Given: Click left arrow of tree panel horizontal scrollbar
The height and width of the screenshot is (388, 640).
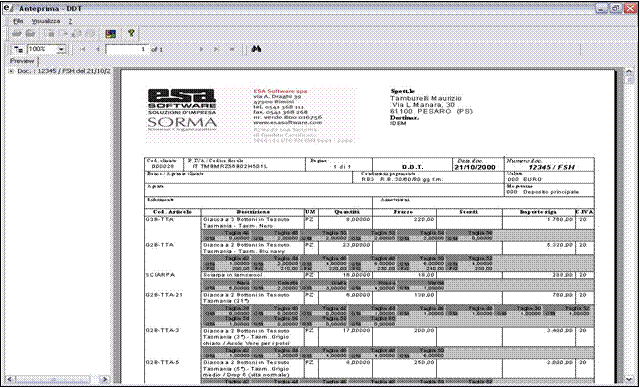Looking at the screenshot, I should pos(11,379).
